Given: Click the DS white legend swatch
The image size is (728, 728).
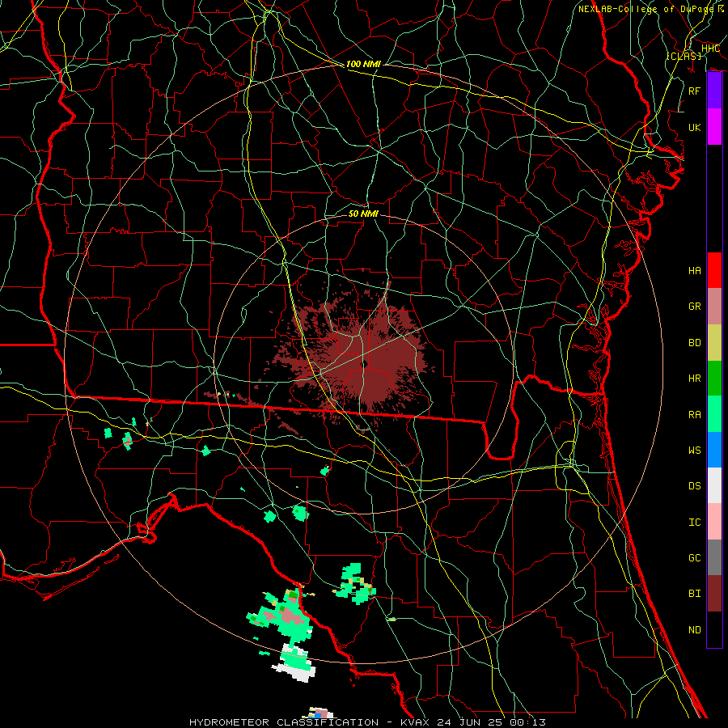Looking at the screenshot, I should click(714, 485).
